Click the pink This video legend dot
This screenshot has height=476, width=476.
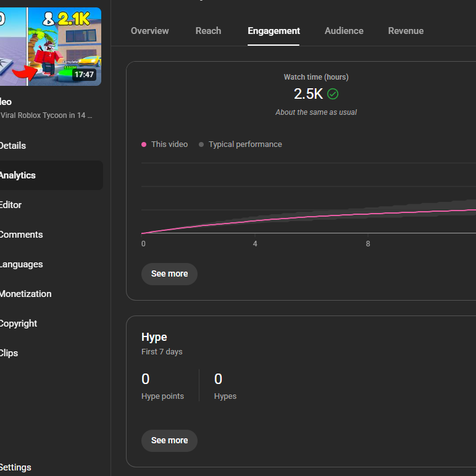[x=144, y=144]
